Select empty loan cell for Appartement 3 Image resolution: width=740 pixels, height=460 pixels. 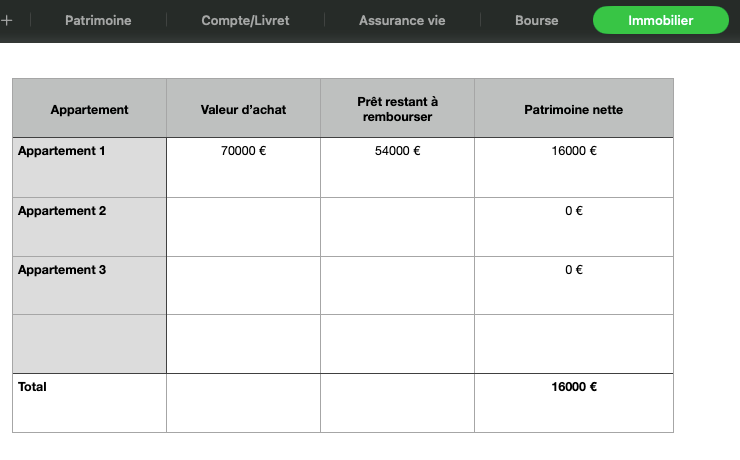pos(397,285)
